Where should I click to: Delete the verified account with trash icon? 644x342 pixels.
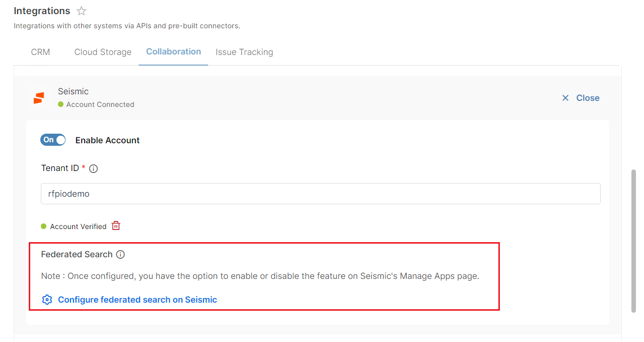point(116,225)
